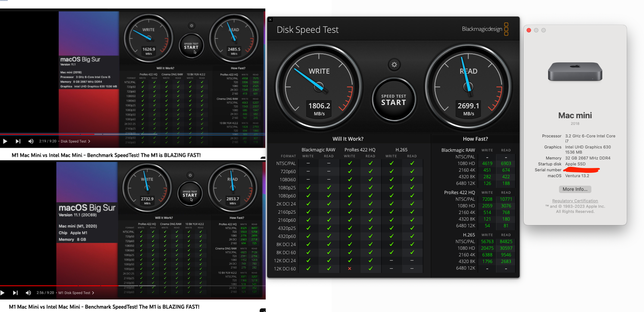This screenshot has height=312, width=644.
Task: Mute the volume in the 2:56 player
Action: (28, 293)
